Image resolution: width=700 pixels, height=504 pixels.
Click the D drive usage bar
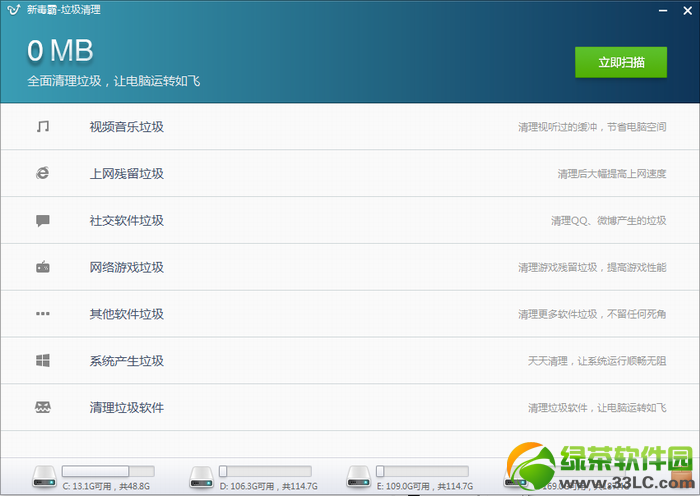pyautogui.click(x=265, y=471)
